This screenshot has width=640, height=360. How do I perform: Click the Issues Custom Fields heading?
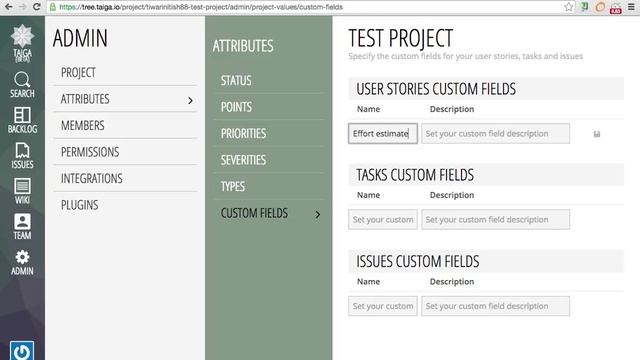418,262
